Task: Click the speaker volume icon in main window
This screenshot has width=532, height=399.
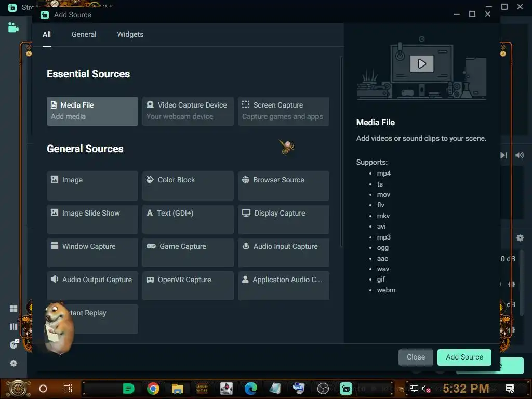Action: click(x=520, y=155)
